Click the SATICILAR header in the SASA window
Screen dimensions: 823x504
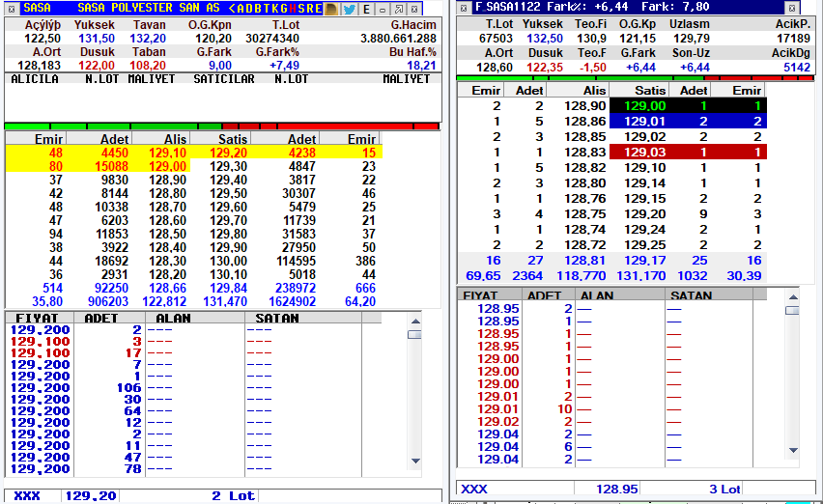click(x=224, y=78)
